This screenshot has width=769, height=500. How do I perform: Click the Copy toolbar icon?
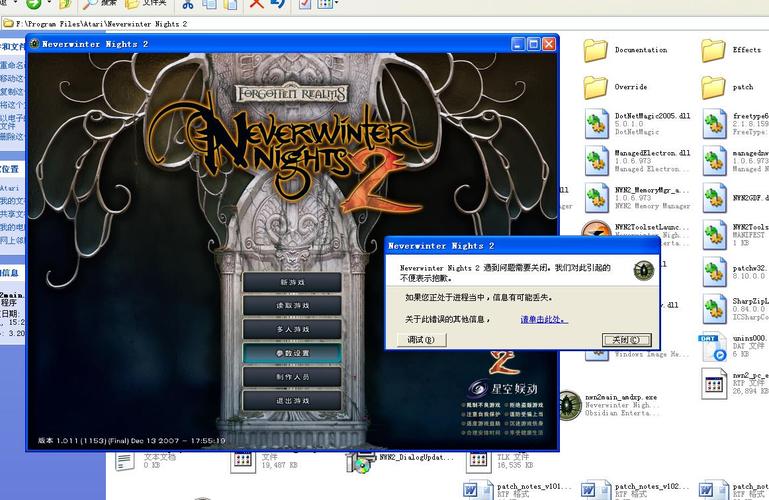point(210,4)
